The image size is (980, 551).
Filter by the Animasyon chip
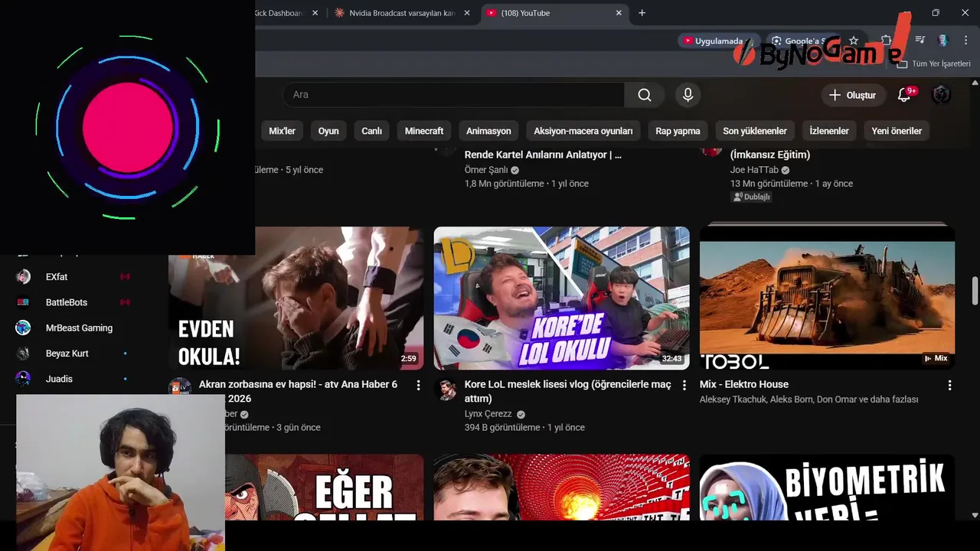488,131
